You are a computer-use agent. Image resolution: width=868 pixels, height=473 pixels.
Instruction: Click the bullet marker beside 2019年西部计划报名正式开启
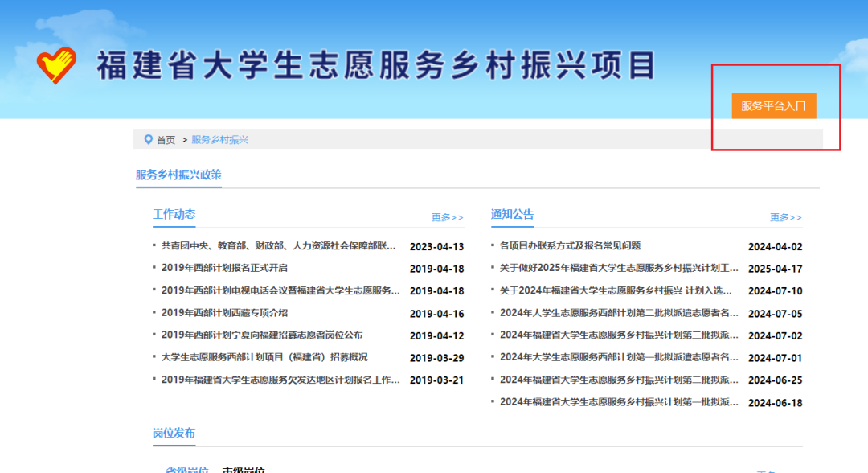point(153,269)
